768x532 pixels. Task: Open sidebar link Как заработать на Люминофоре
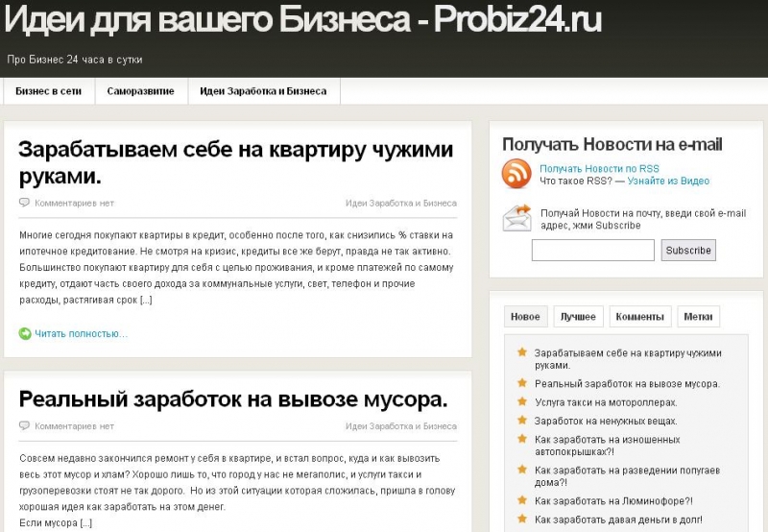[613, 500]
